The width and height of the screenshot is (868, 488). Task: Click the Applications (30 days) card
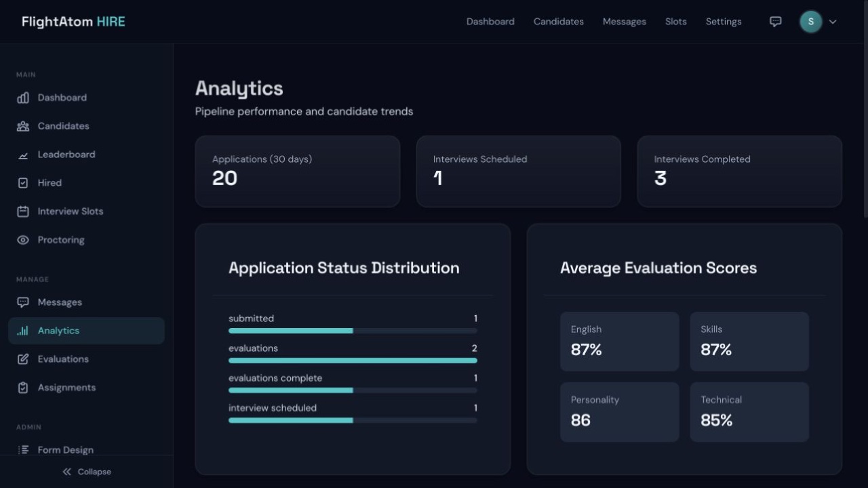(298, 171)
